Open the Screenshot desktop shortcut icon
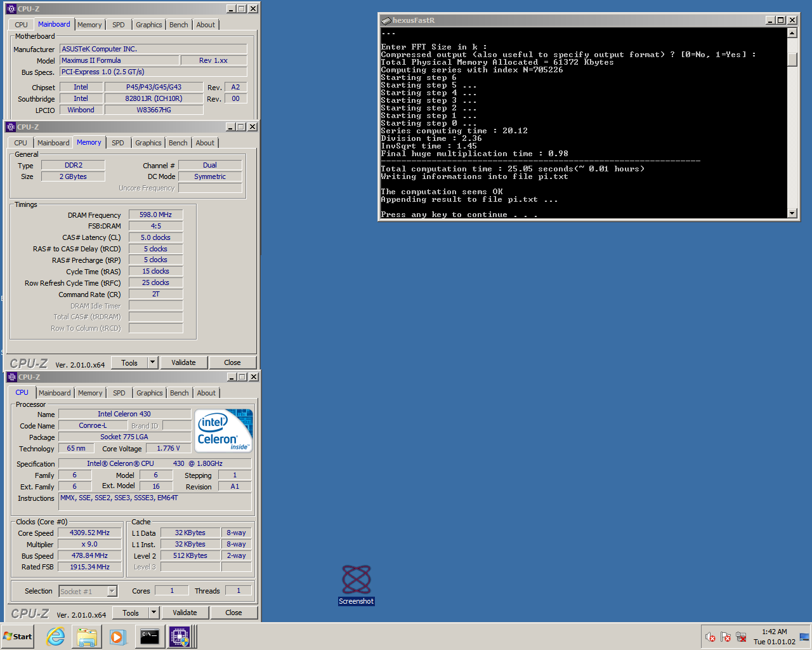812x650 pixels. point(356,585)
